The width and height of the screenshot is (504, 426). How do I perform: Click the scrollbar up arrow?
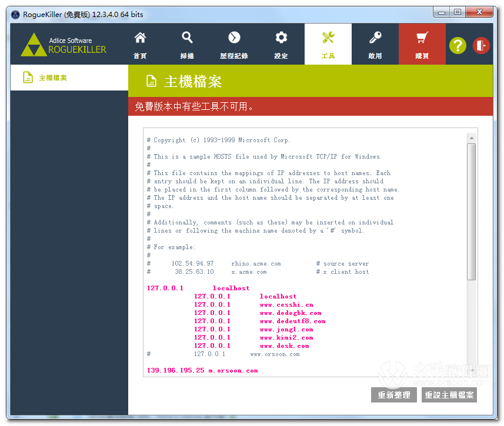tap(472, 136)
